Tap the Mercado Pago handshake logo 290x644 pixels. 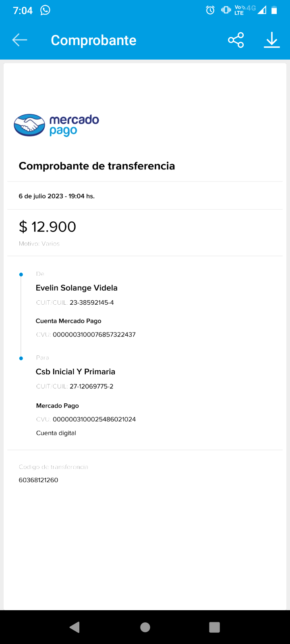tap(29, 125)
